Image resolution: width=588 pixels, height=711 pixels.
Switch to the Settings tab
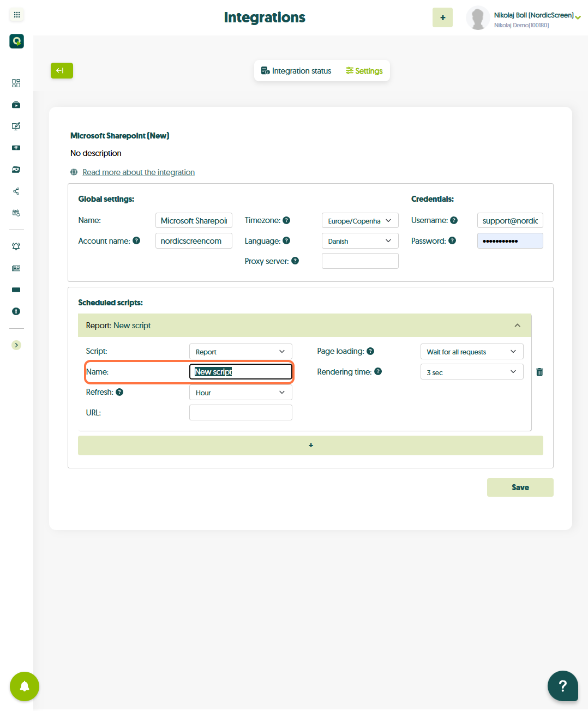364,71
